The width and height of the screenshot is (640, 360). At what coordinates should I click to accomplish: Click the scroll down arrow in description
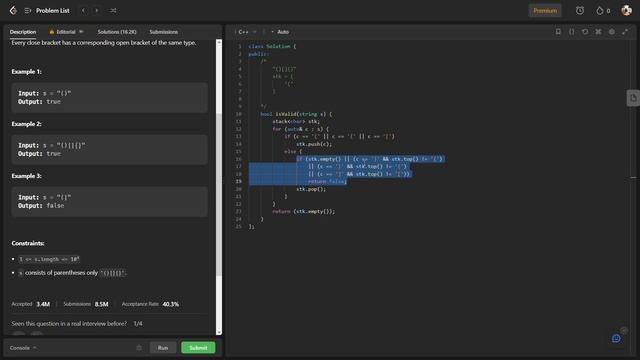pos(219,332)
